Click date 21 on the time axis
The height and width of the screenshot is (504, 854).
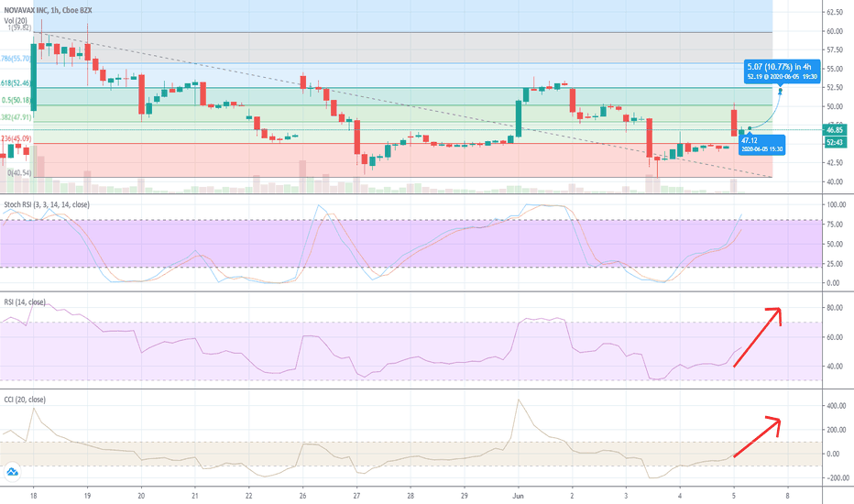pyautogui.click(x=195, y=496)
